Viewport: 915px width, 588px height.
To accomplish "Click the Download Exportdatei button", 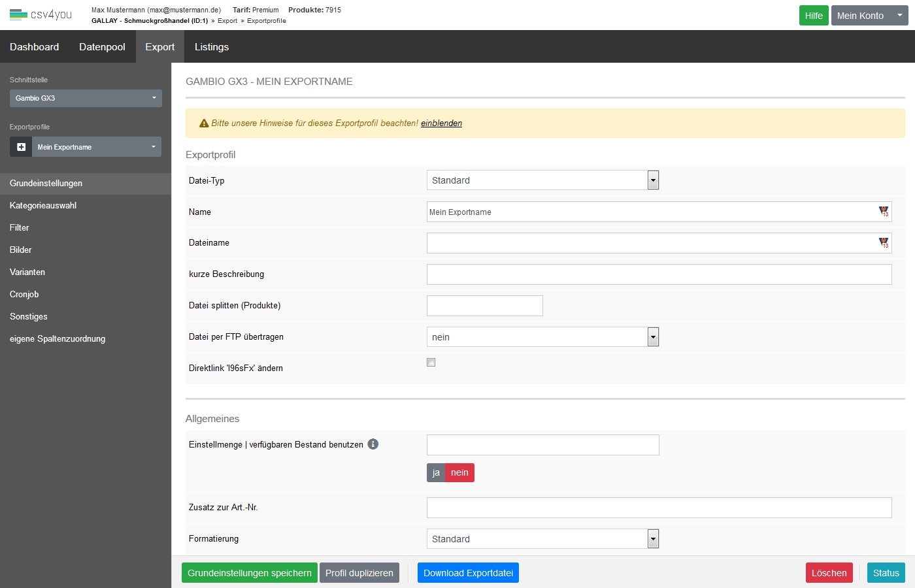I will tap(468, 573).
